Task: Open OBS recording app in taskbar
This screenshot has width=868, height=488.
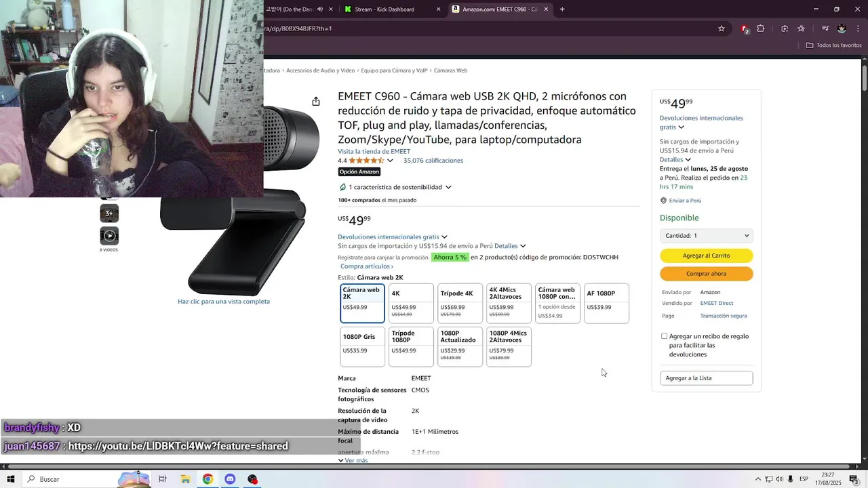Action: click(252, 479)
